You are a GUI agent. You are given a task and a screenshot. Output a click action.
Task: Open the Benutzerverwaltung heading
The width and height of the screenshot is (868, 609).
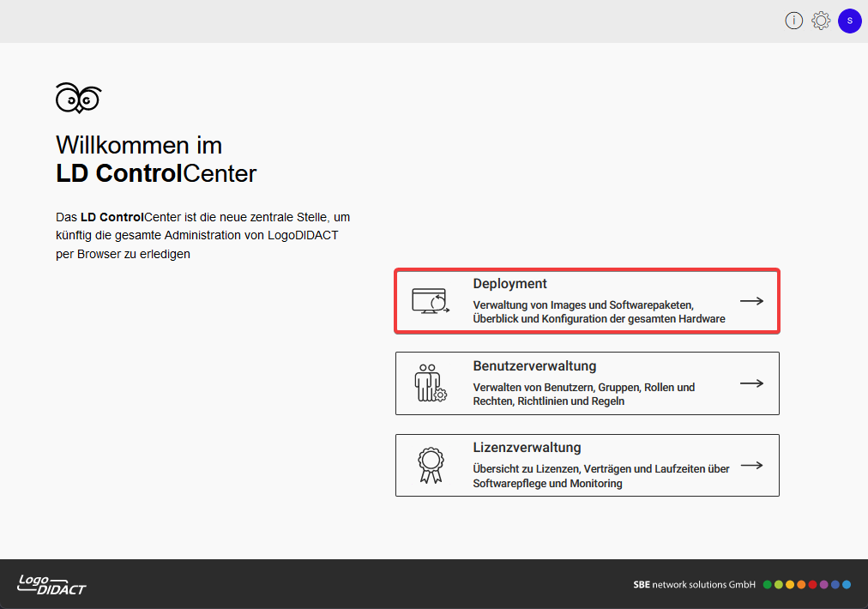click(x=534, y=366)
